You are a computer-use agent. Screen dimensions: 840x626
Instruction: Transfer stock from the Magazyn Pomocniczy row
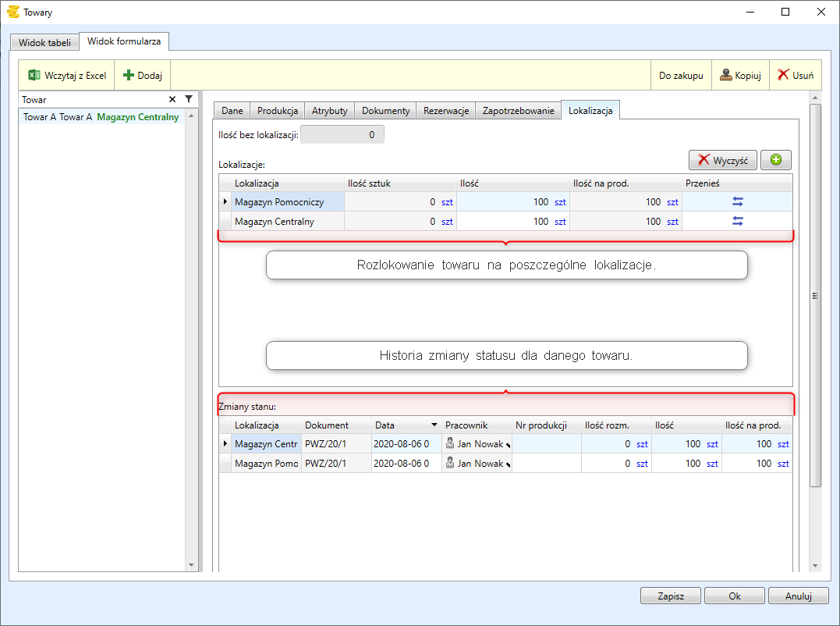[737, 201]
